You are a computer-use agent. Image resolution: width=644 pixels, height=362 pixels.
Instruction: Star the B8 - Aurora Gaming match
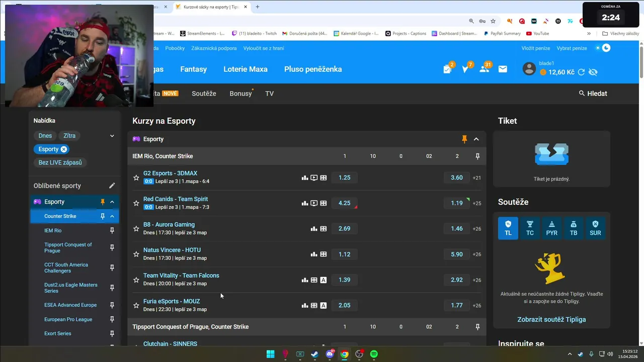[136, 229]
